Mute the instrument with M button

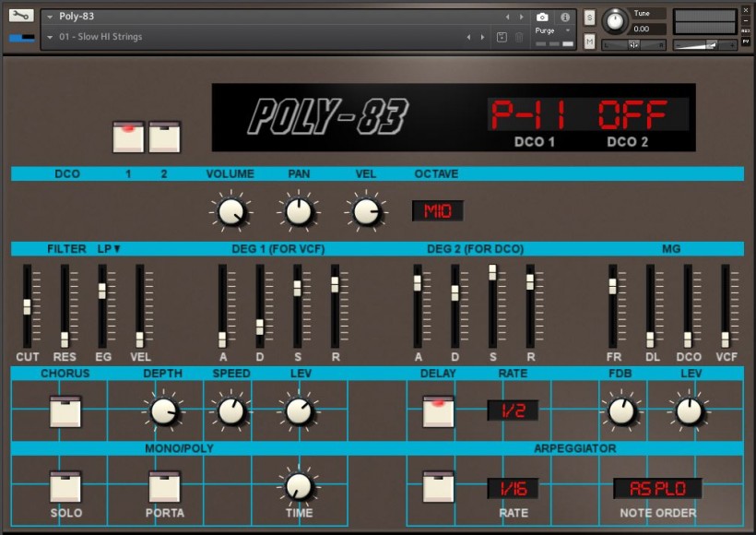(x=589, y=42)
